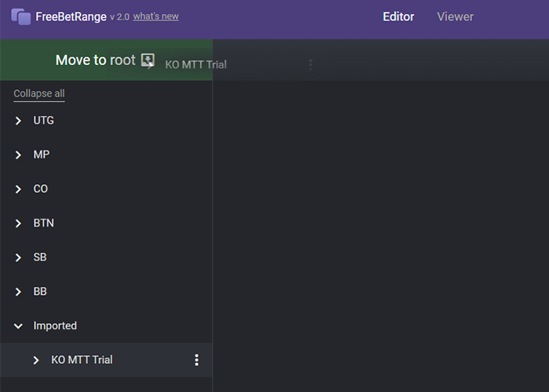The width and height of the screenshot is (549, 392).
Task: Expand the KO MTT Trial chevron
Action: coord(36,360)
